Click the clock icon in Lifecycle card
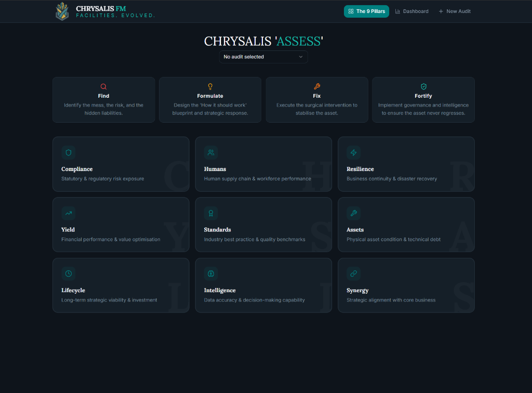 [x=69, y=273]
